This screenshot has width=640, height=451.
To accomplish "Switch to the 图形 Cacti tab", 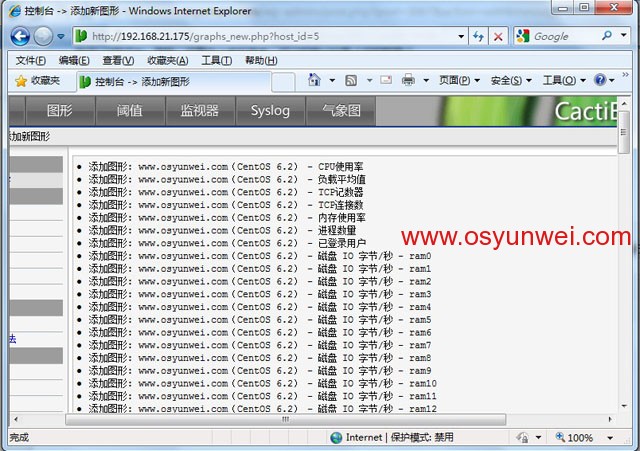I will pos(60,111).
